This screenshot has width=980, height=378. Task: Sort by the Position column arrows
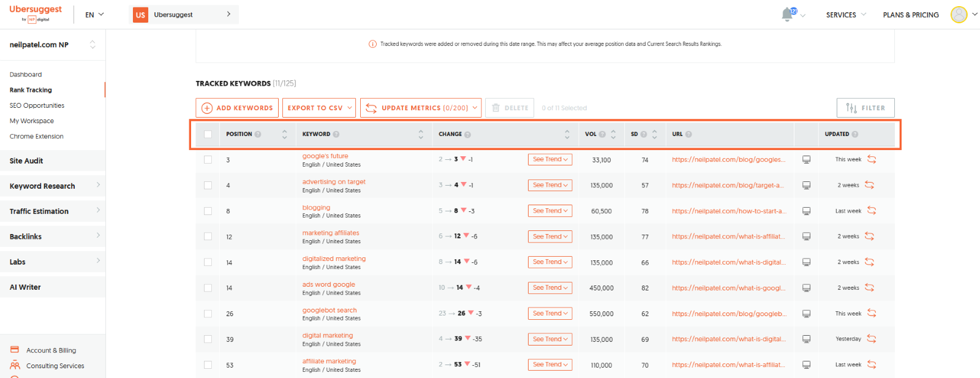[x=284, y=134]
